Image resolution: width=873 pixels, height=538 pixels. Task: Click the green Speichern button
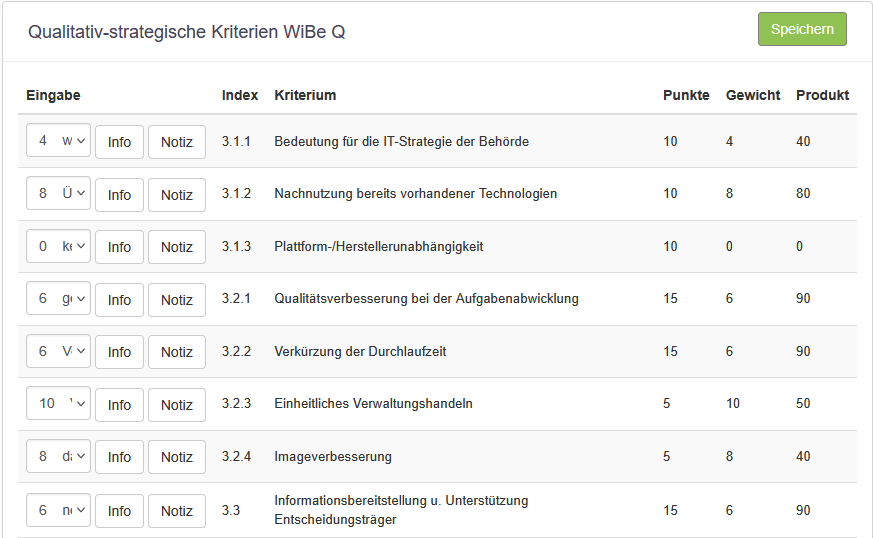point(802,29)
